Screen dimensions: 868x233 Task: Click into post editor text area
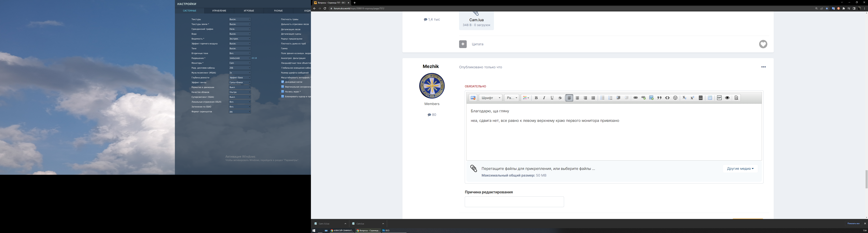pos(614,132)
